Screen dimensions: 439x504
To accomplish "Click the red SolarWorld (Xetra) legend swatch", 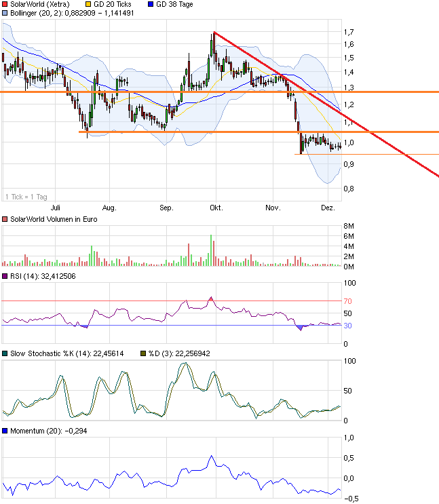I will [x=5, y=5].
